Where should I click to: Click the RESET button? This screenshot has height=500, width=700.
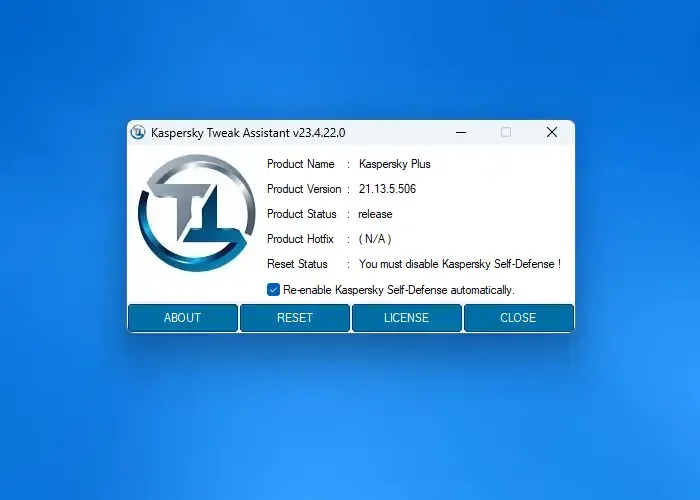coord(295,318)
